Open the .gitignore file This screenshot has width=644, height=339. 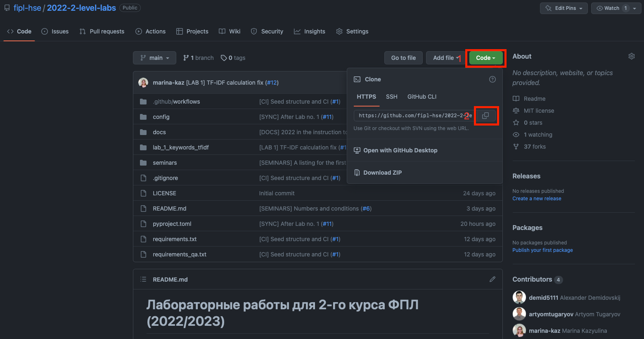pos(166,178)
